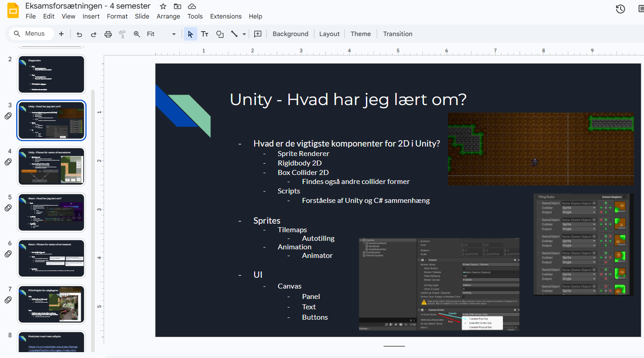Click the Undo arrow icon
This screenshot has height=358, width=644.
click(x=79, y=34)
